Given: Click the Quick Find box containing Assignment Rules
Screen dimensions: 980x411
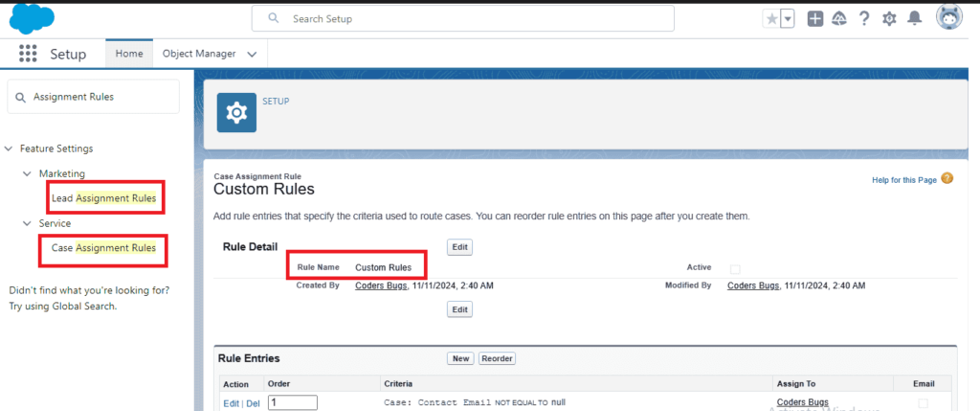Looking at the screenshot, I should (93, 97).
